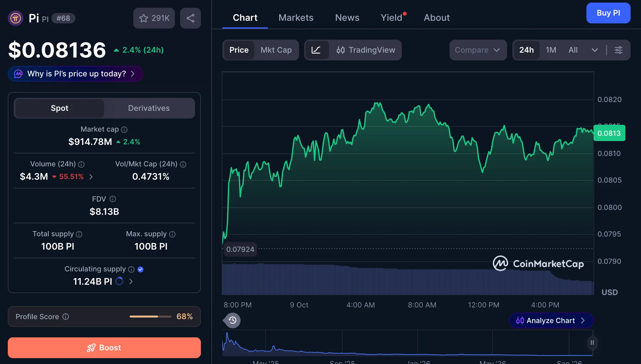Expand more time range options chevron
This screenshot has height=364, width=641.
tap(595, 50)
